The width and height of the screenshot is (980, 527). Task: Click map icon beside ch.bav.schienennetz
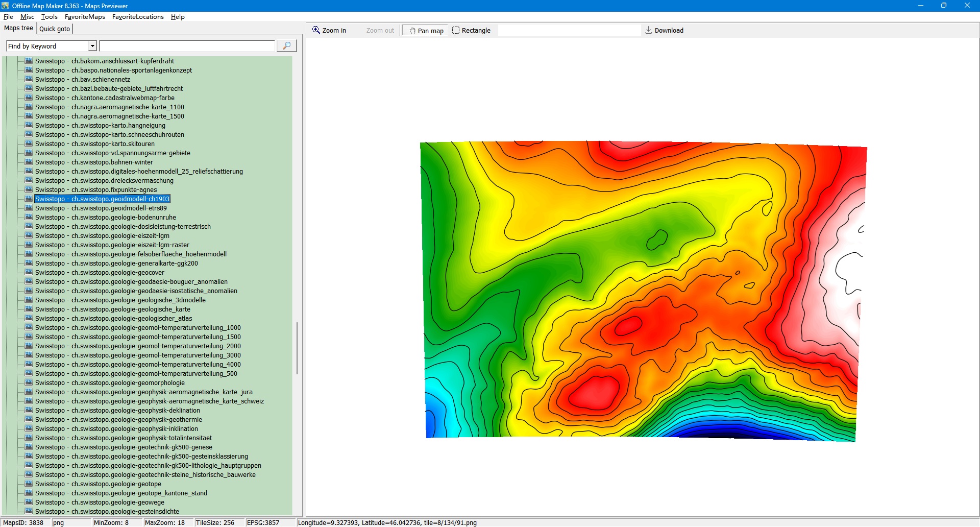click(x=29, y=80)
